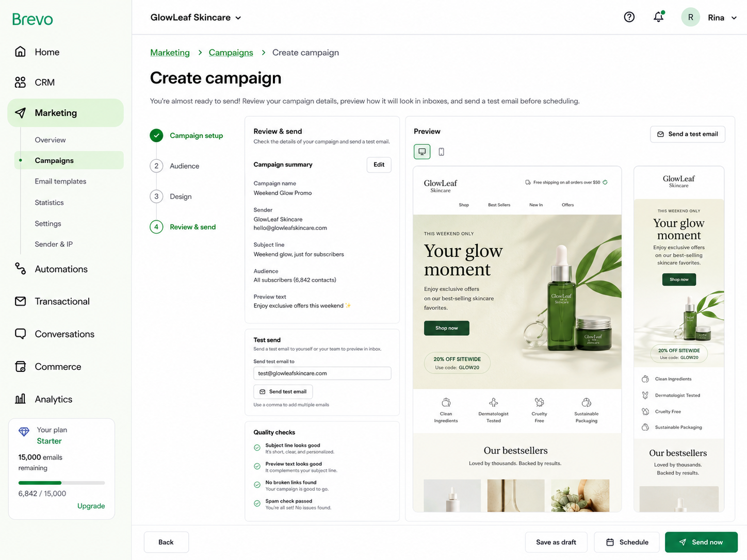Screen dimensions: 747x560
Task: Click the Automations flow icon
Action: 20,269
